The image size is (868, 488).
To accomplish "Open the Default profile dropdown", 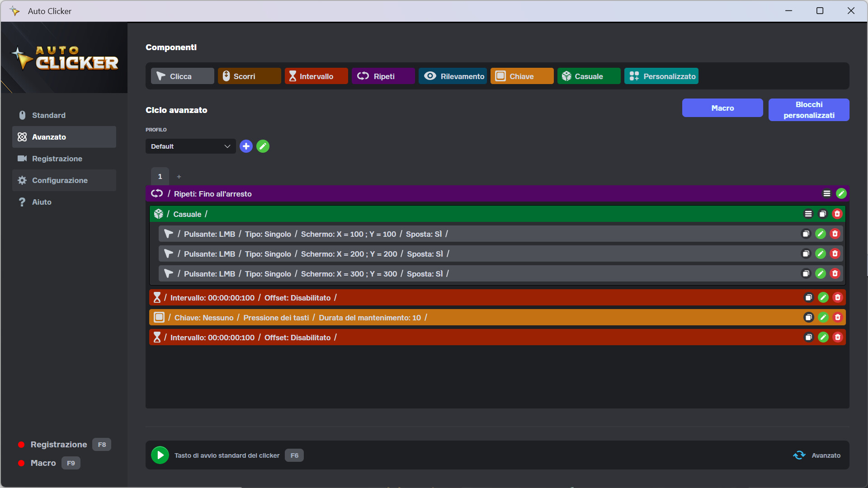I will (190, 146).
